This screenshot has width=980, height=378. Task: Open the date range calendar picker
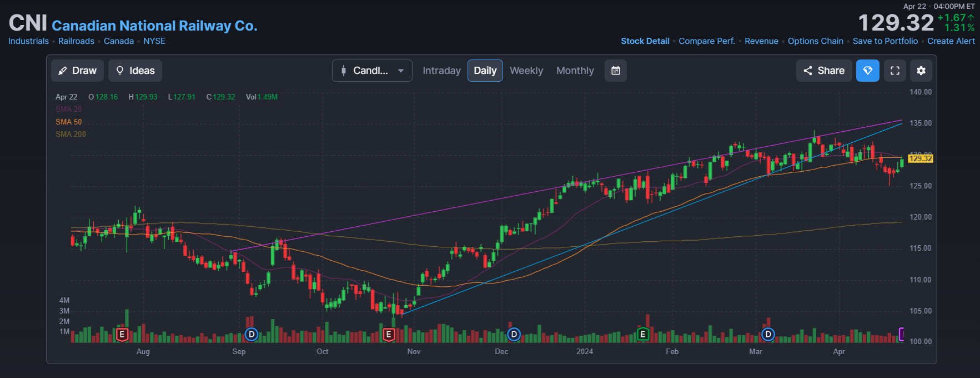pos(615,71)
